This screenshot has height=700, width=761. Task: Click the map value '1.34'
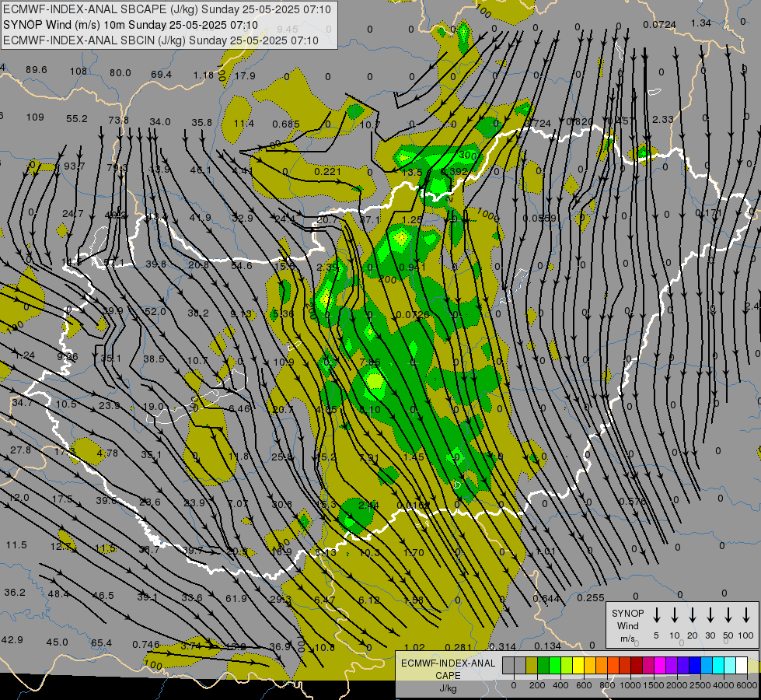click(701, 23)
